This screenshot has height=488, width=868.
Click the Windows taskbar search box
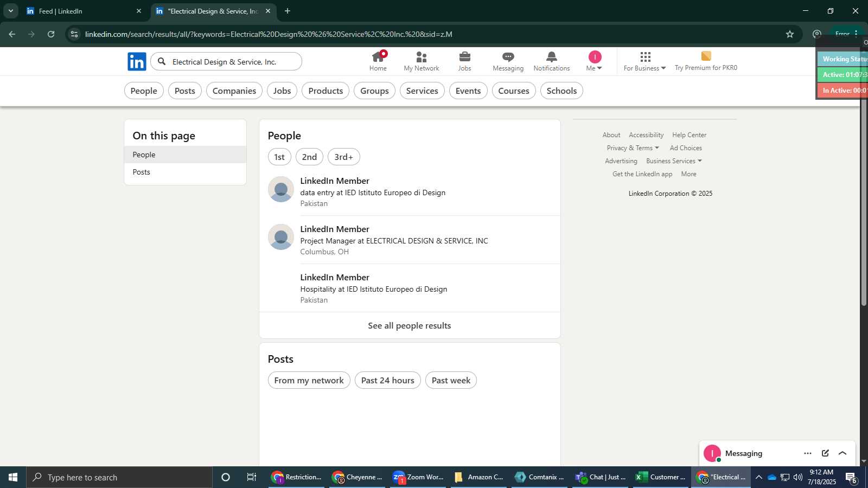point(119,477)
